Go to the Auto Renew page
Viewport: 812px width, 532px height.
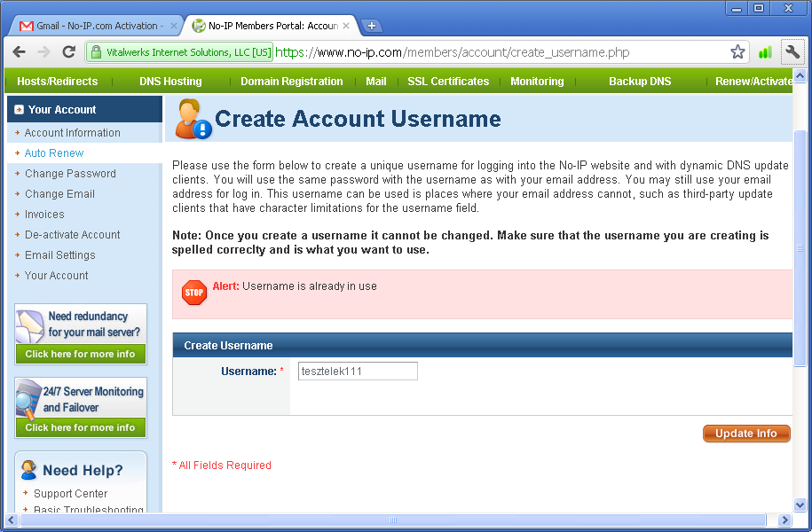54,153
